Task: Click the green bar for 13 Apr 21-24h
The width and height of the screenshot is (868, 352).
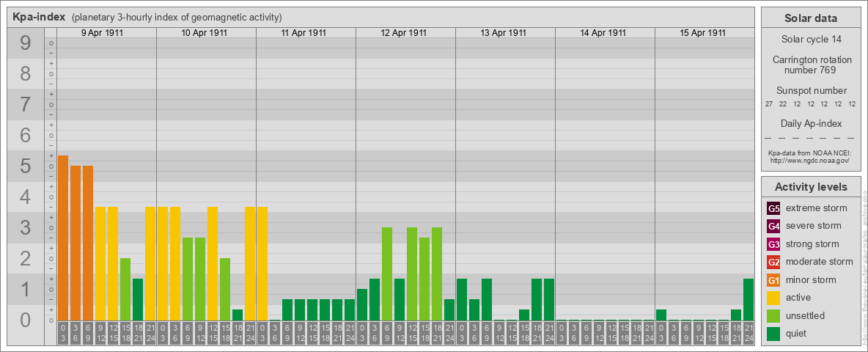Action: 549,299
